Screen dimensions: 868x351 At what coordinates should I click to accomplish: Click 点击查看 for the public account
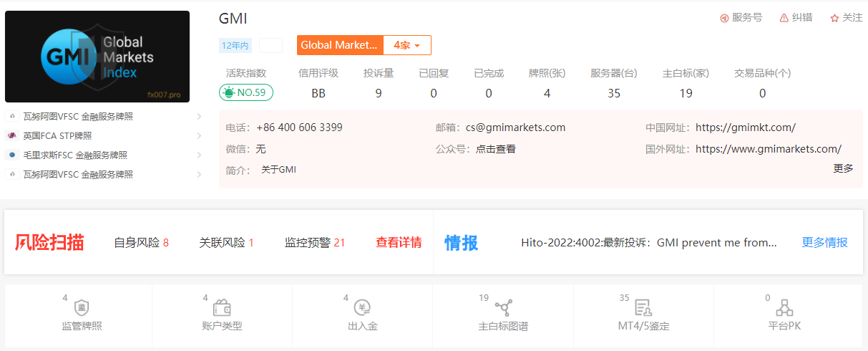(496, 149)
